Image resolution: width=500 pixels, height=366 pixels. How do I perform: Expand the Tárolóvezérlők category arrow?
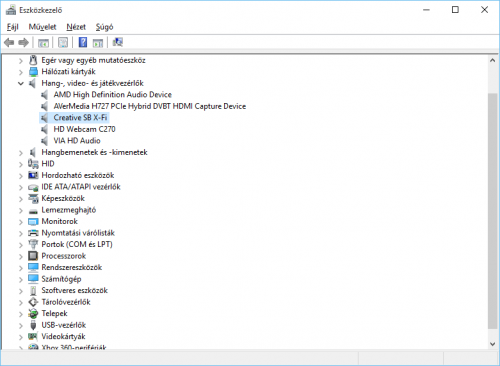(21, 302)
